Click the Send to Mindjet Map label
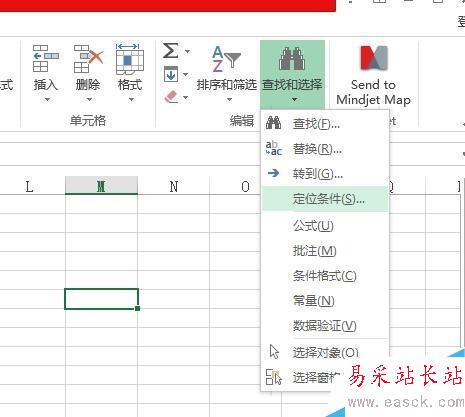This screenshot has width=465, height=417. coord(373,92)
